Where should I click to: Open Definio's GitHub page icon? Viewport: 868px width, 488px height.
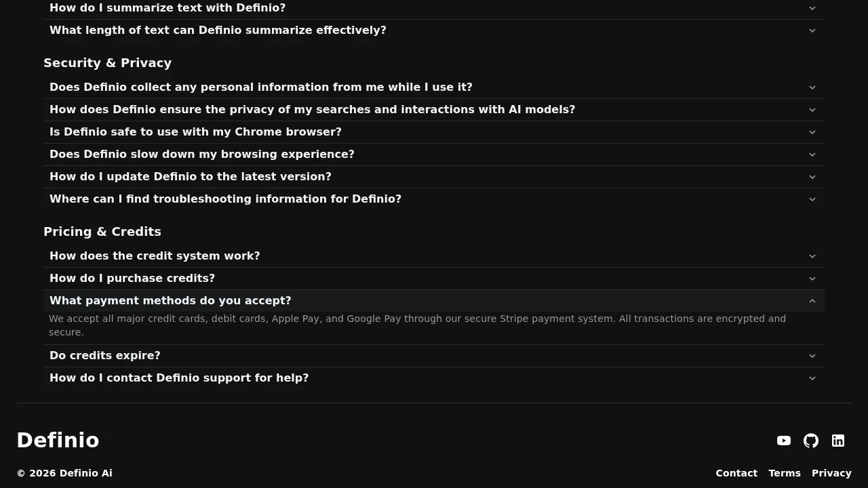[x=811, y=441]
